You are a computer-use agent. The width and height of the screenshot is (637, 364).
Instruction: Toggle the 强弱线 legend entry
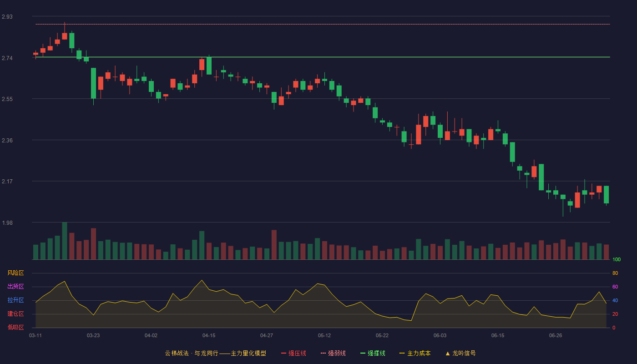click(x=333, y=353)
